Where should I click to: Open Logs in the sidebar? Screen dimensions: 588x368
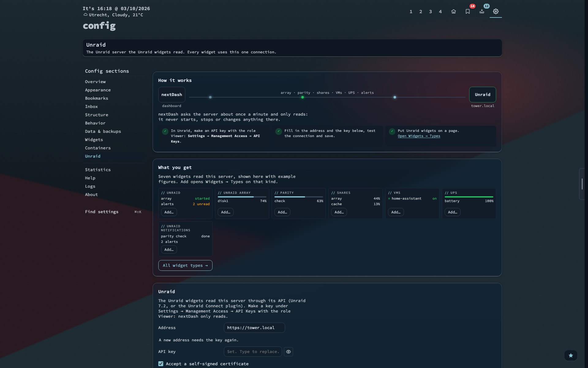(x=90, y=186)
